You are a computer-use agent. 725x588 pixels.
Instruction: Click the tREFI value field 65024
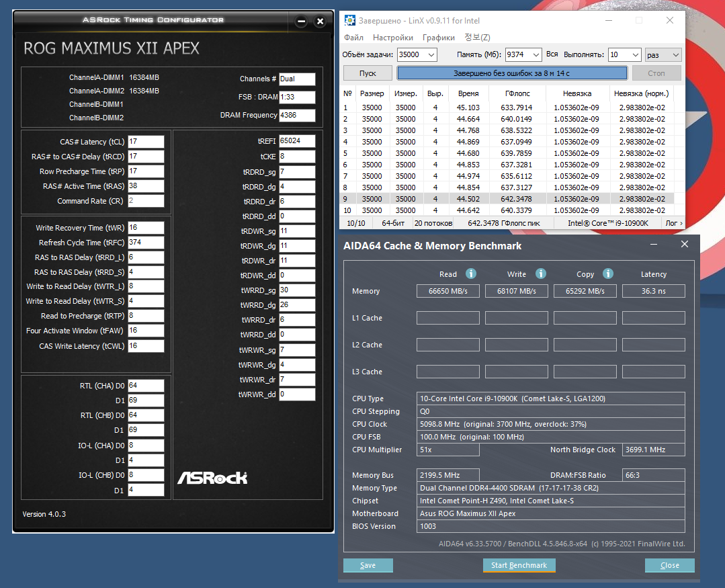coord(297,141)
